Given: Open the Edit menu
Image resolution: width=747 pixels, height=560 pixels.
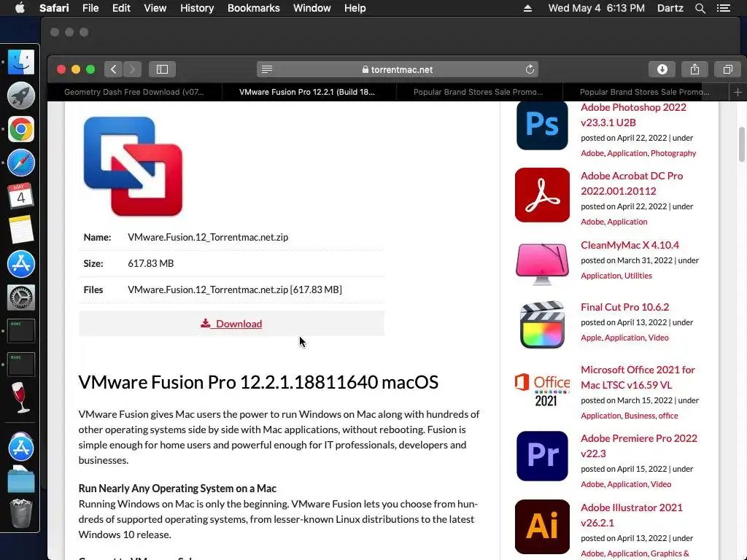Looking at the screenshot, I should tap(121, 8).
